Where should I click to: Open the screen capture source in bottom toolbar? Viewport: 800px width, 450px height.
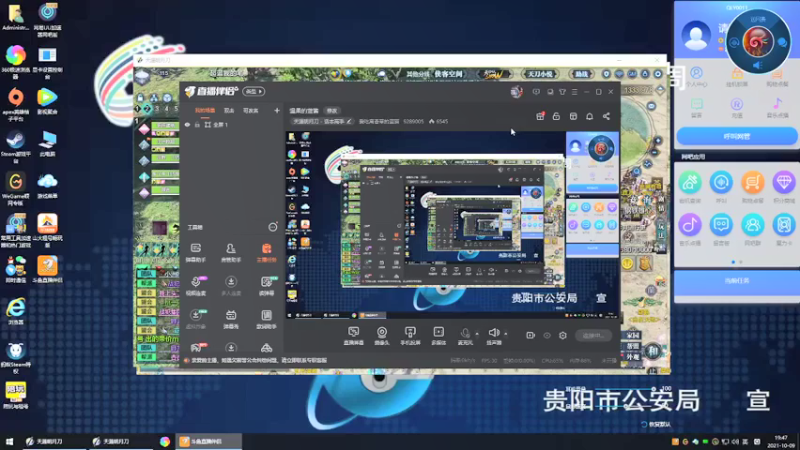click(354, 336)
